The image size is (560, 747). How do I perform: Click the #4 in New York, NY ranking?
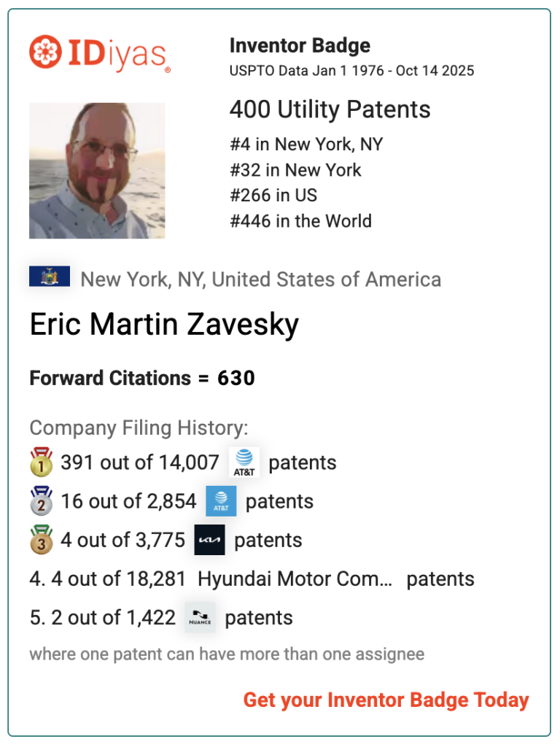click(306, 144)
